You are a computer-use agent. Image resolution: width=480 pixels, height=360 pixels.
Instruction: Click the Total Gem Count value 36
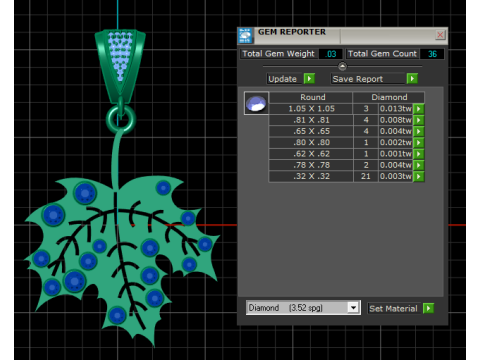point(432,54)
